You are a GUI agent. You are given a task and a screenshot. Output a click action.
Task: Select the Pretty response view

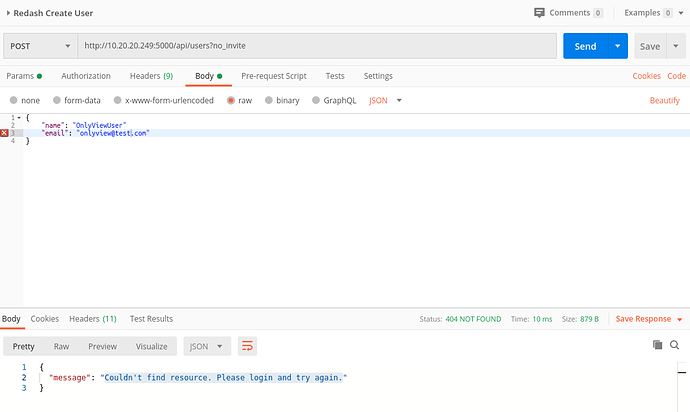(x=23, y=346)
